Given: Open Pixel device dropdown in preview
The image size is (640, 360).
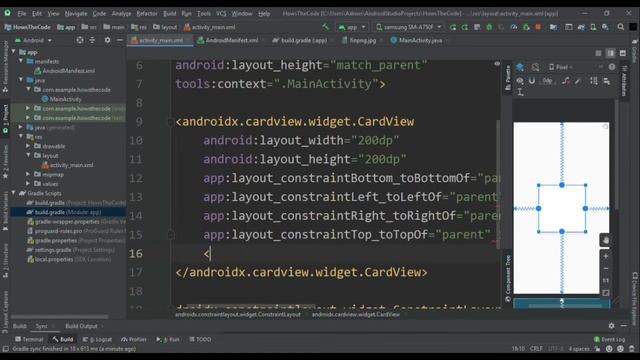Looking at the screenshot, I should pyautogui.click(x=561, y=67).
